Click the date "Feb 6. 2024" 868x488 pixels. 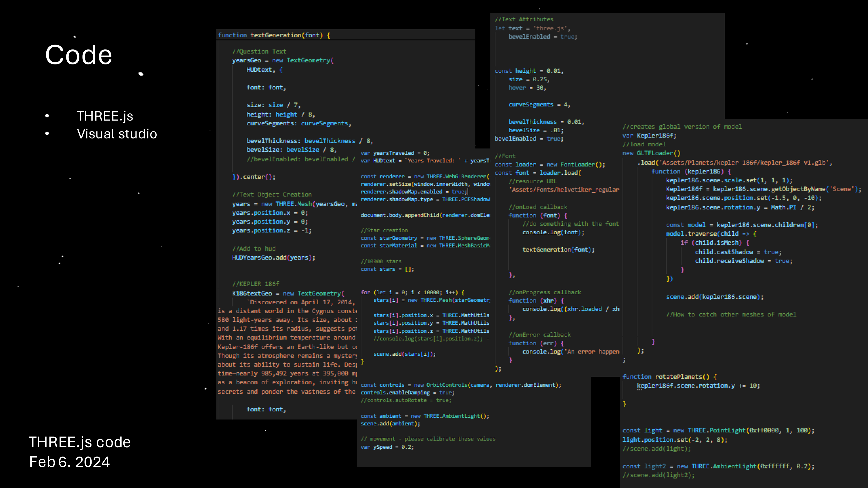(x=69, y=462)
